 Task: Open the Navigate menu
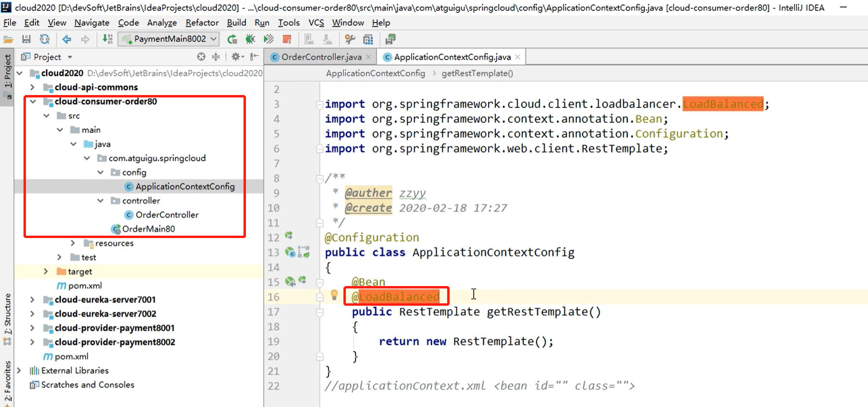92,23
